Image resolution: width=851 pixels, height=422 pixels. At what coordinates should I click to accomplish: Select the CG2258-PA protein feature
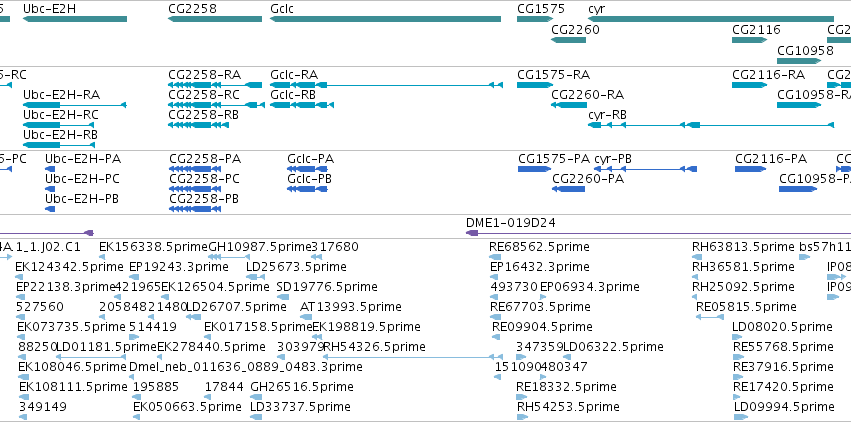click(x=195, y=169)
